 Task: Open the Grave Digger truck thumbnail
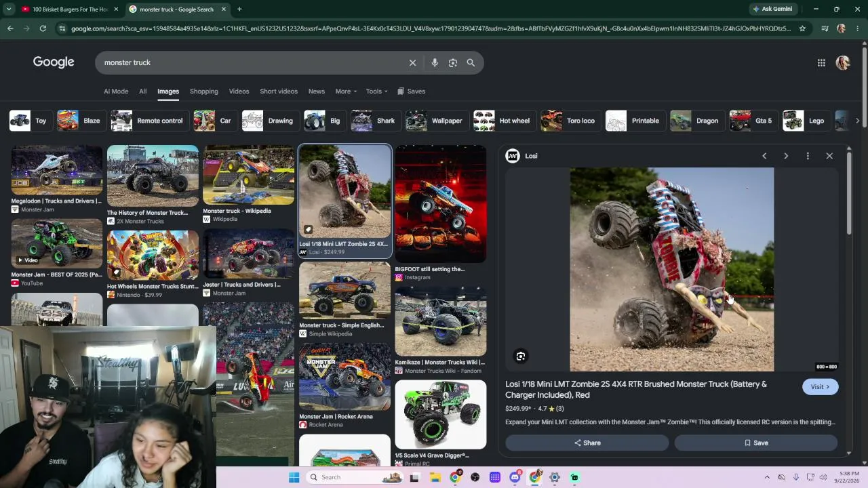pos(441,415)
